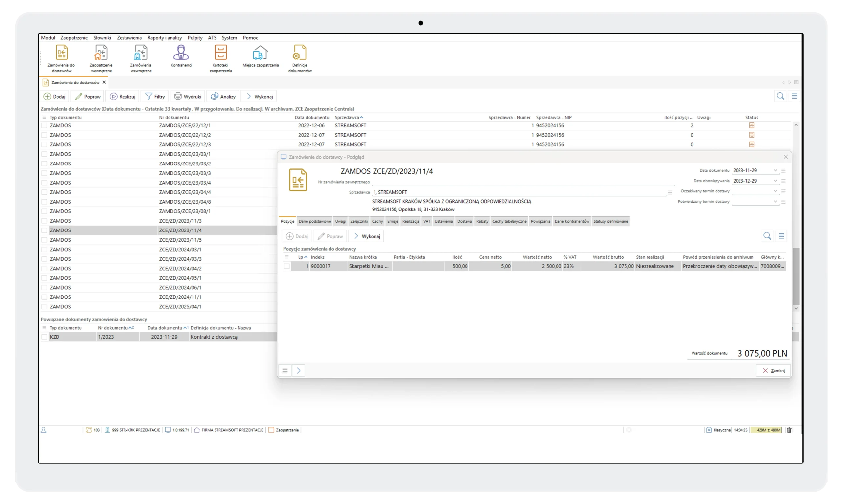Click the magnifier search icon in the Podgląd dialog
Image resolution: width=841 pixels, height=504 pixels.
pos(767,236)
